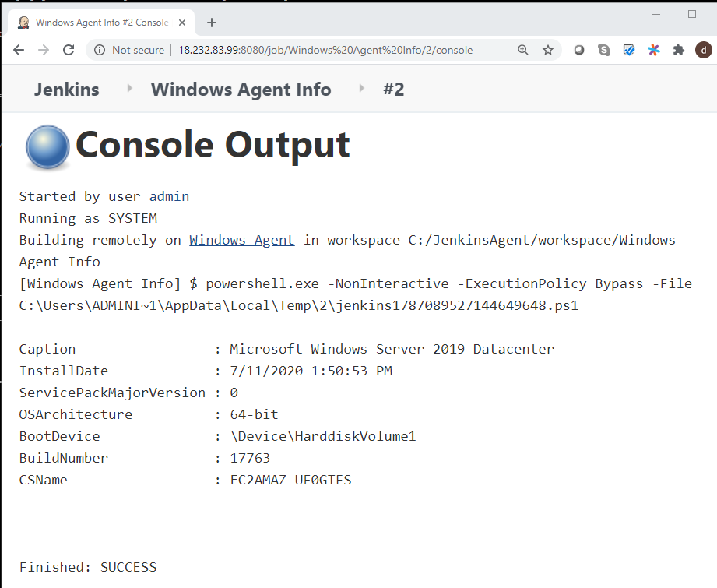Bookmark this page with the star icon
The height and width of the screenshot is (588, 717).
pos(548,50)
